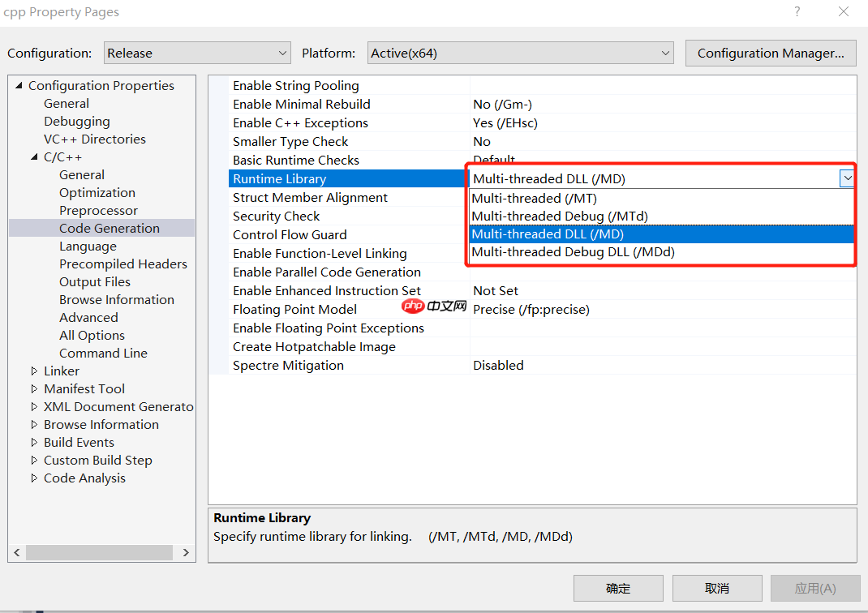Viewport: 868px width, 613px height.
Task: Open Configuration Manager button
Action: [x=771, y=54]
